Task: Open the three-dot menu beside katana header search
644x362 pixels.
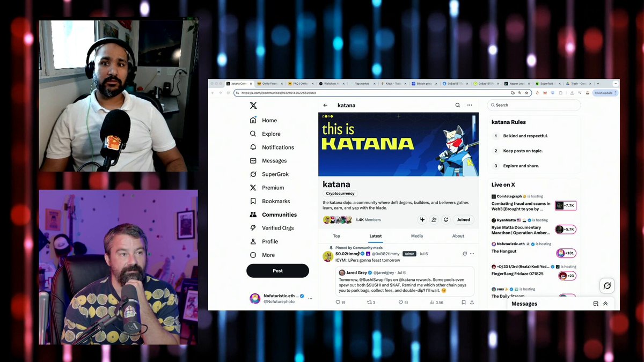Action: tap(470, 105)
